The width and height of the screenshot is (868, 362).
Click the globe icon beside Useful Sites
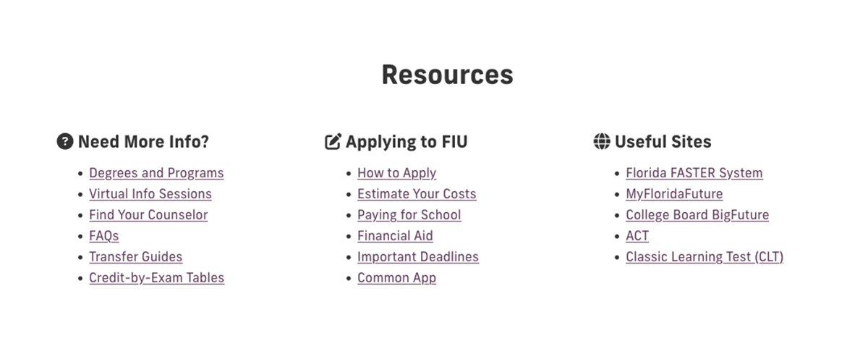602,141
